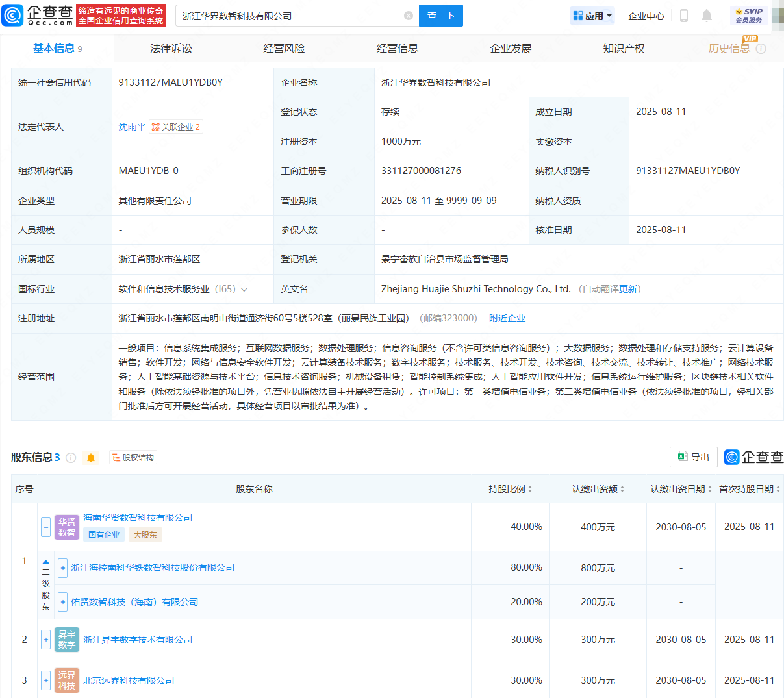Click the shareholder monitoring bell icon
This screenshot has height=698, width=784.
pyautogui.click(x=91, y=458)
